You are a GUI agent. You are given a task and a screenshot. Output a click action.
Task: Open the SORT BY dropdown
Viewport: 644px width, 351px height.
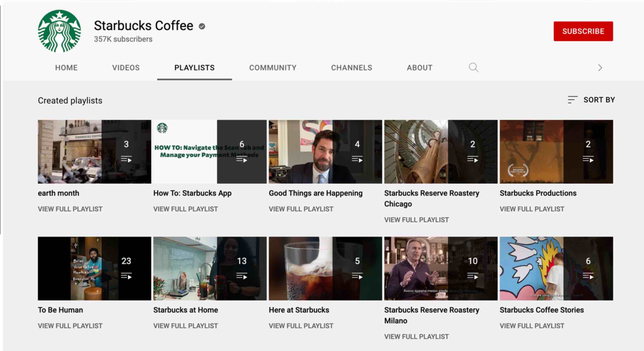[591, 100]
